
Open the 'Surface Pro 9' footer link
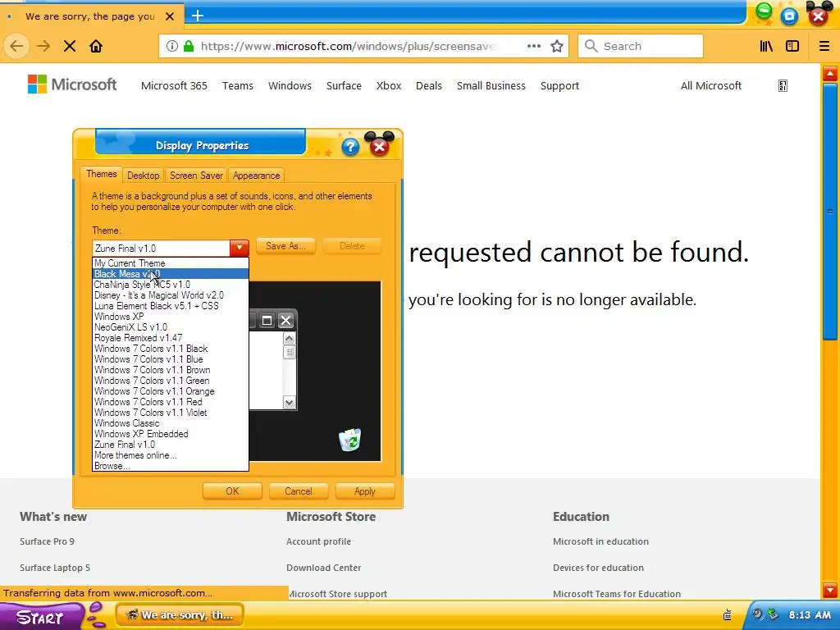47,541
